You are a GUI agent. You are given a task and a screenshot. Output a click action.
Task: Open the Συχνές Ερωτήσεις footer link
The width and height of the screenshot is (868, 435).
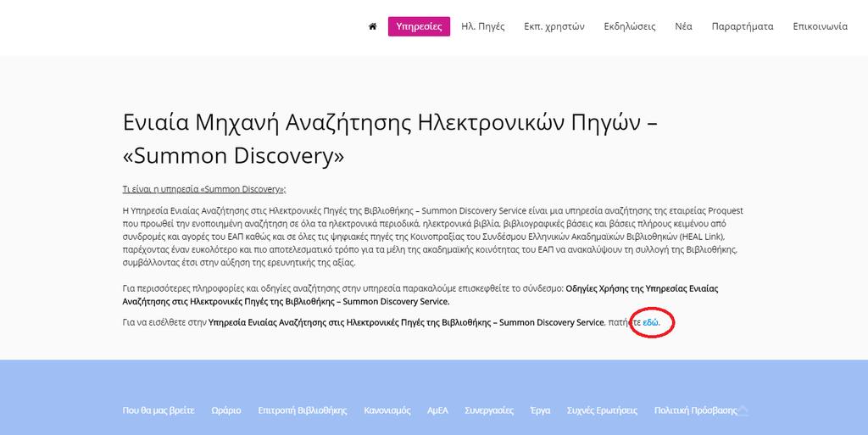pyautogui.click(x=602, y=410)
